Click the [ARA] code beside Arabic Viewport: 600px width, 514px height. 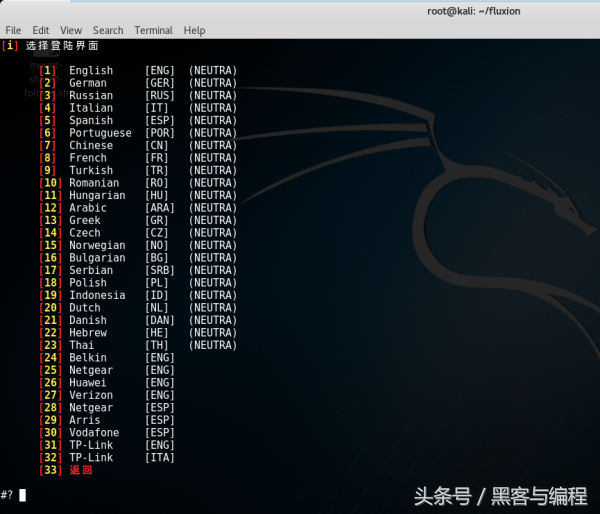click(160, 208)
